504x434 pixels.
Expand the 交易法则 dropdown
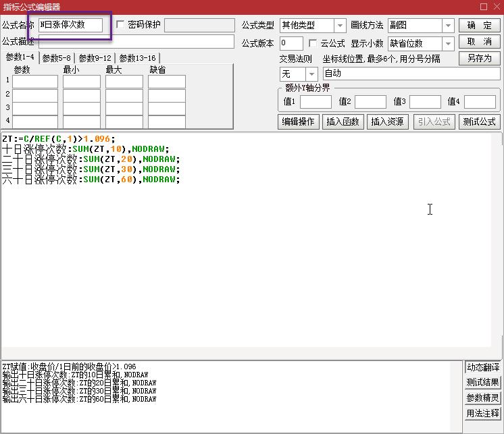pos(311,74)
